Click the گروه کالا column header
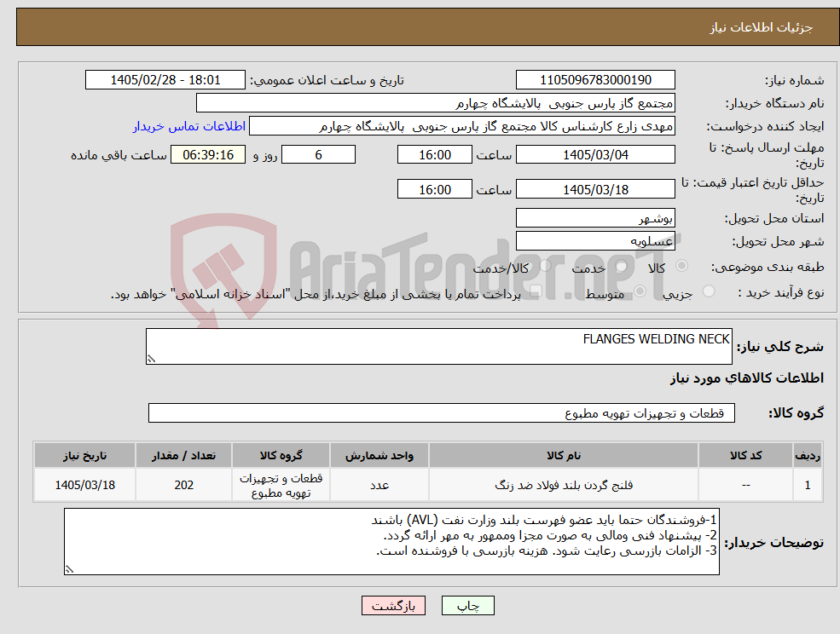Image resolution: width=840 pixels, height=634 pixels. (x=281, y=456)
